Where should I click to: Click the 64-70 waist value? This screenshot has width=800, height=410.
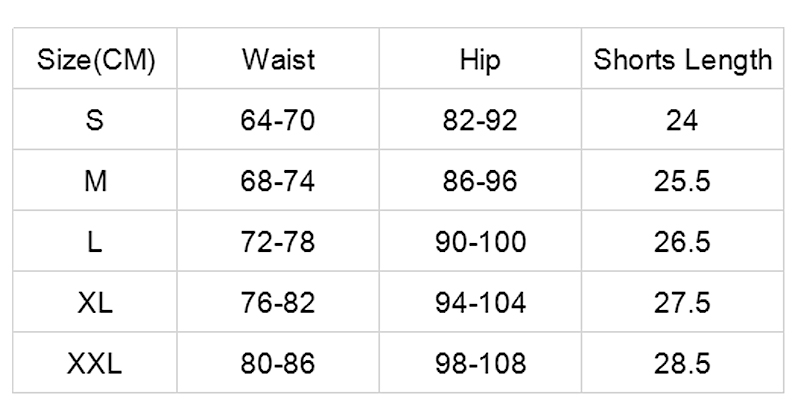coord(278,121)
